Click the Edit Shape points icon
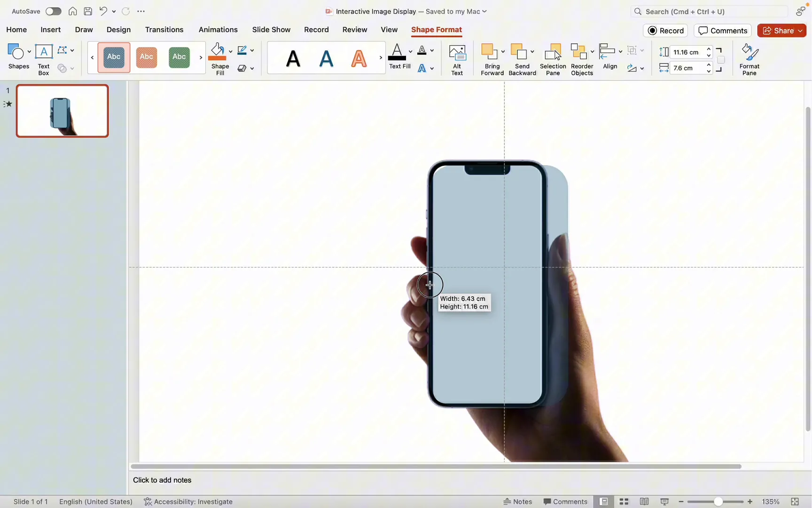 point(62,50)
